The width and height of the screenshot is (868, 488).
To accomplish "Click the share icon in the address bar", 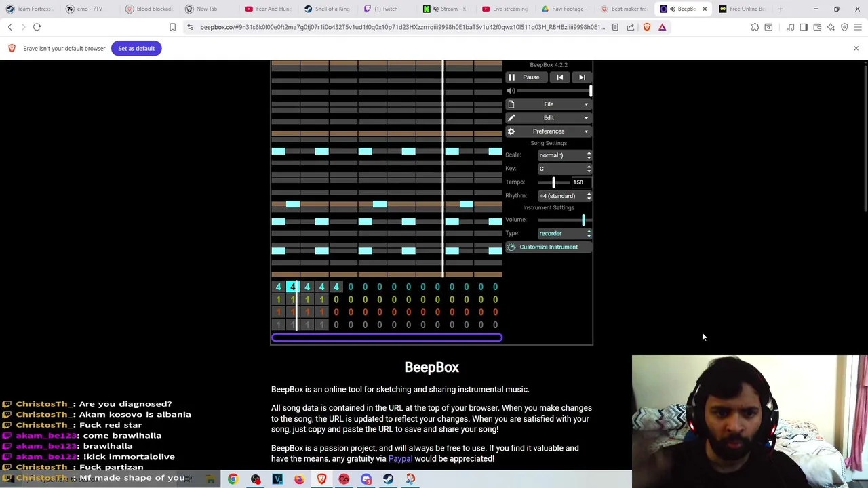I will tap(631, 27).
